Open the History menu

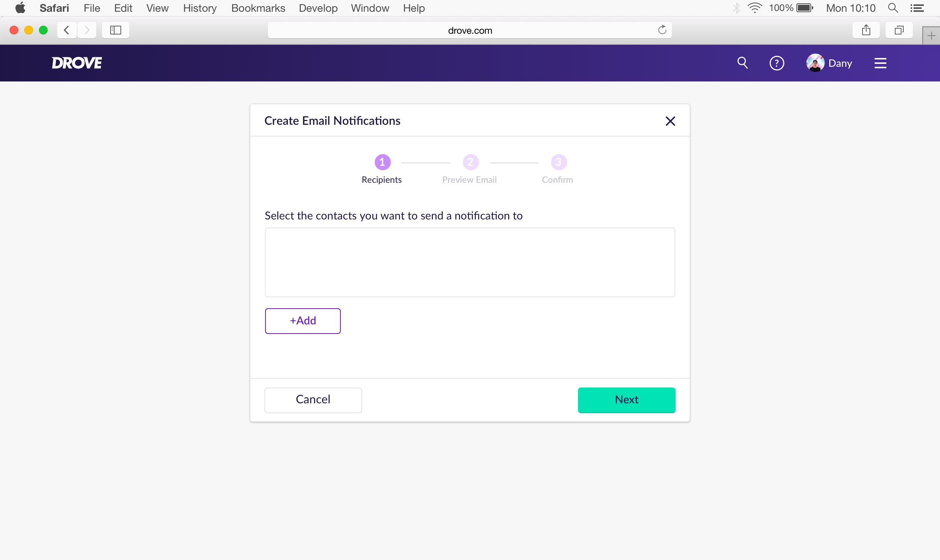coord(200,8)
